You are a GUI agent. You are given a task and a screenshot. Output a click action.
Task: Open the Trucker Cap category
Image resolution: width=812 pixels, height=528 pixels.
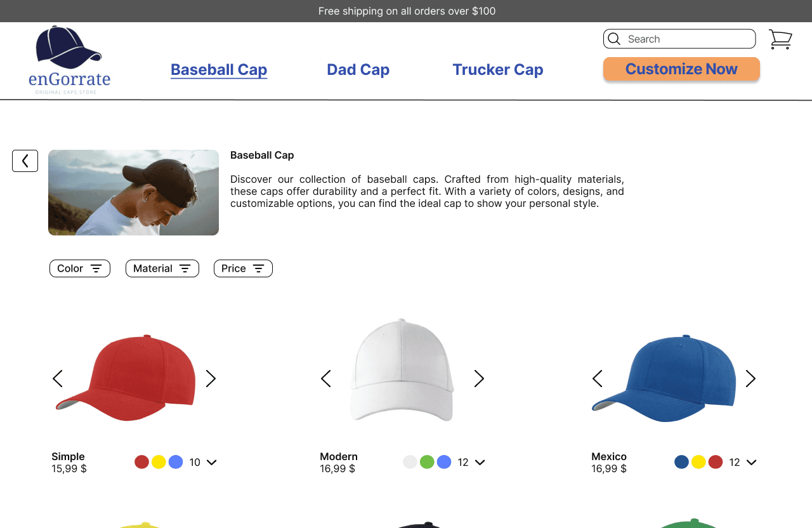coord(498,70)
